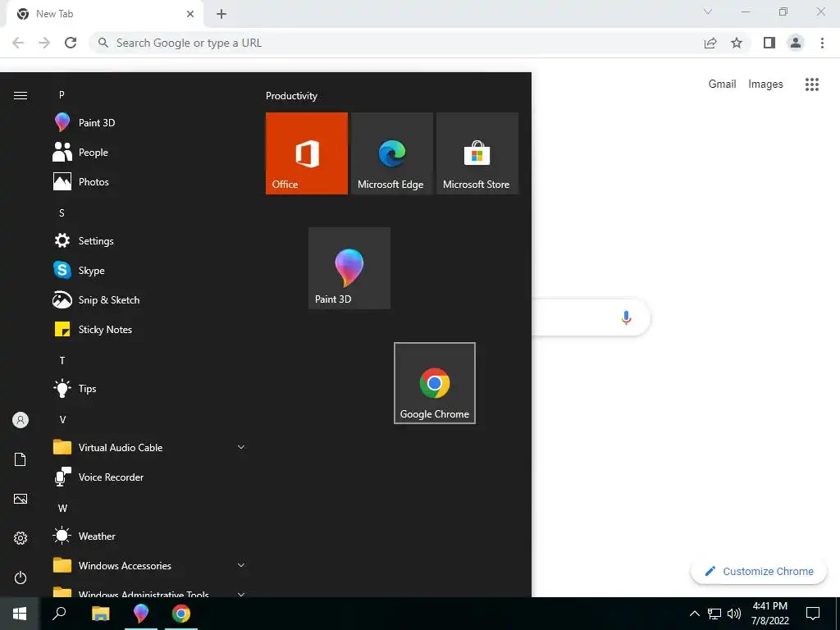Screen dimensions: 840x630
Task: Go forward with Chrome forward arrow
Action: pos(44,43)
